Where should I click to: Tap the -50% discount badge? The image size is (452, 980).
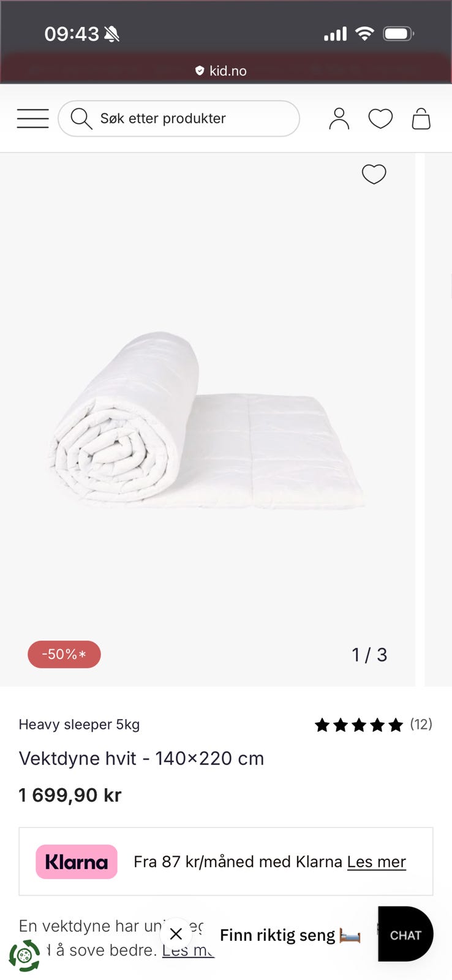(64, 654)
